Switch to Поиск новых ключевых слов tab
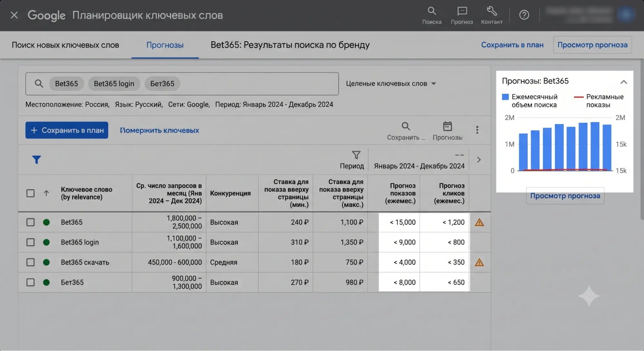This screenshot has width=644, height=351. pyautogui.click(x=65, y=45)
